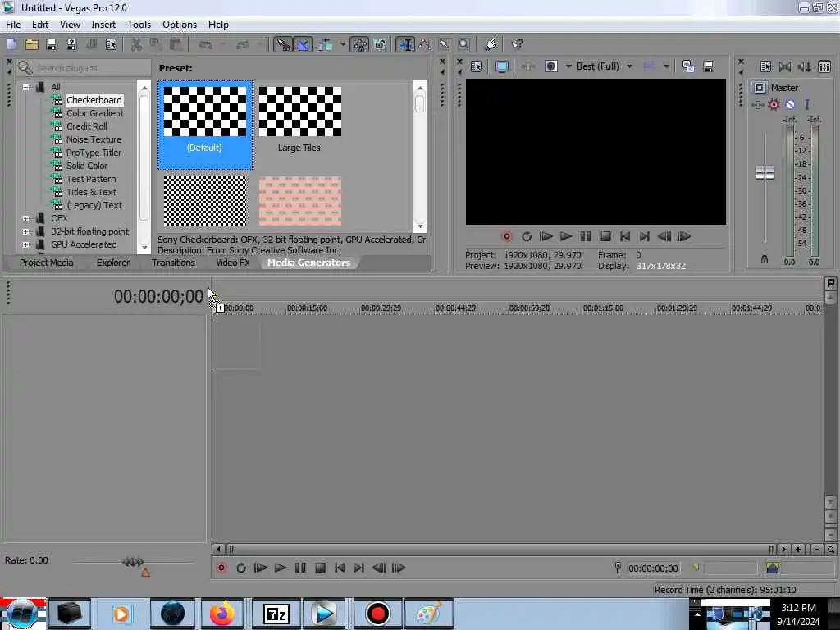Click the Search plug-ins input field

click(x=91, y=68)
